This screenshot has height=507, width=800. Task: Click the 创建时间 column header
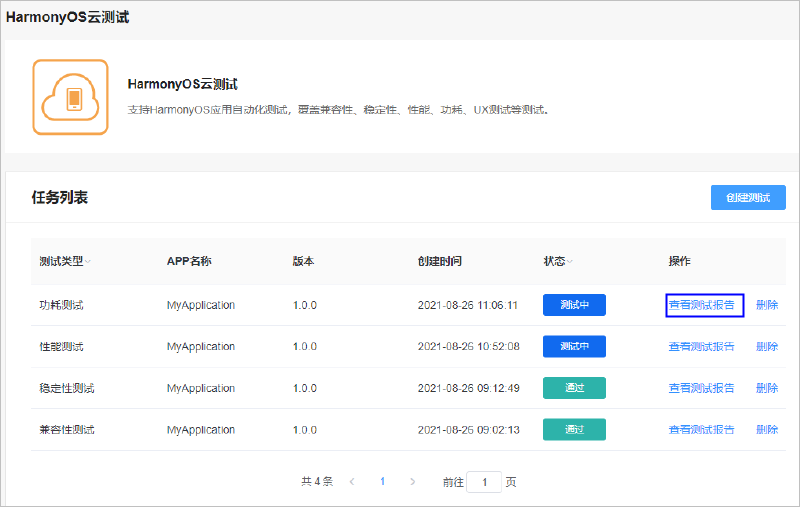(x=439, y=261)
